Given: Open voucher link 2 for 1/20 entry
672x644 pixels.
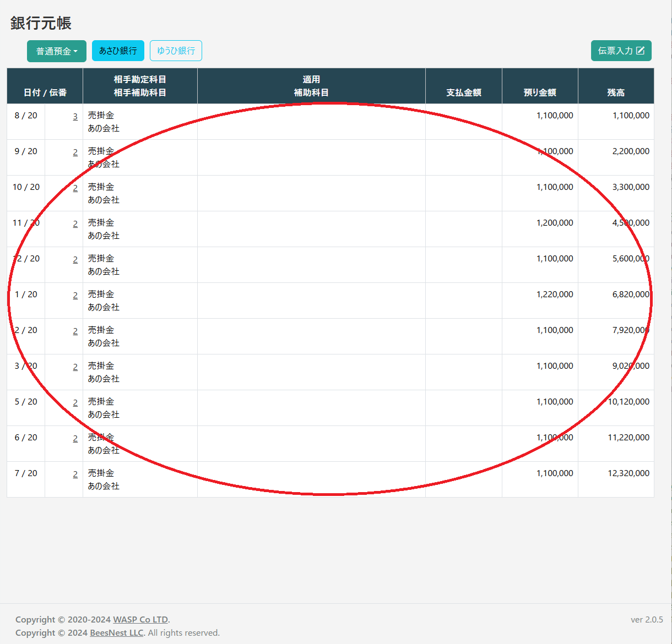Looking at the screenshot, I should 75,296.
